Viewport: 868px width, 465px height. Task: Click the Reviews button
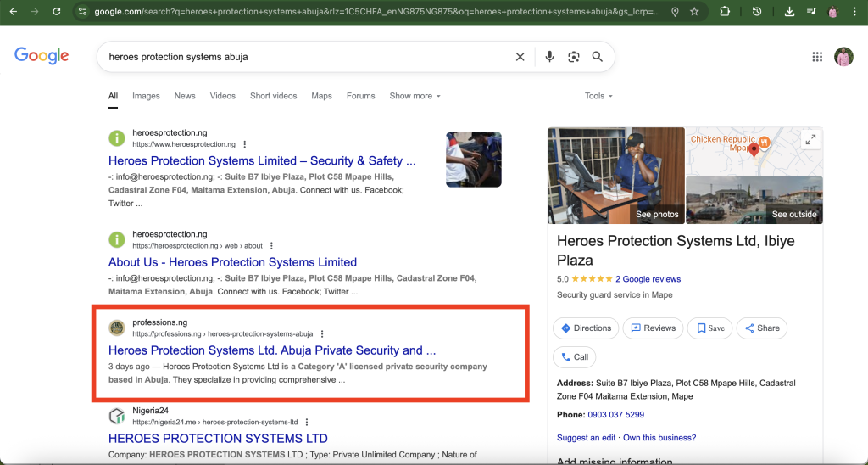(654, 328)
